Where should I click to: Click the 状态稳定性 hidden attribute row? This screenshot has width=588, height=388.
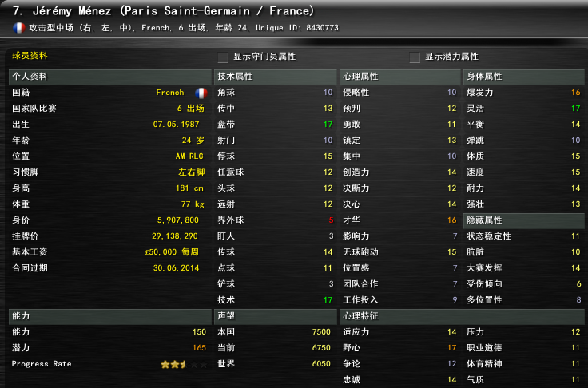(524, 236)
